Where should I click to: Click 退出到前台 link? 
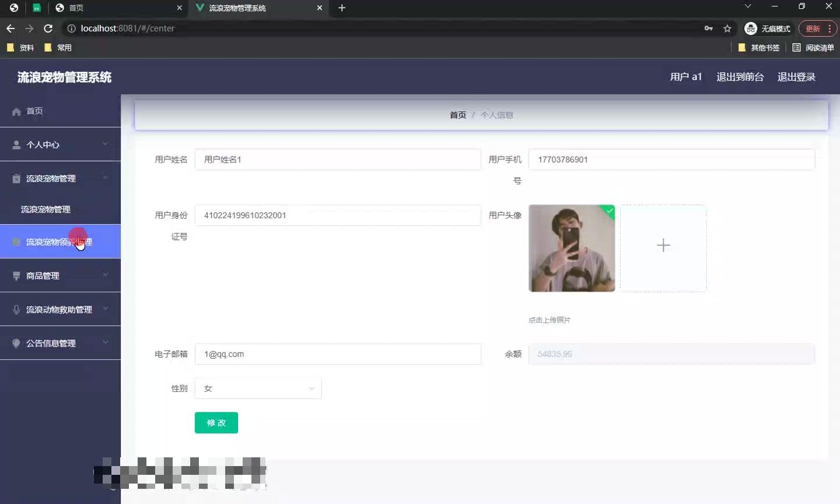740,77
